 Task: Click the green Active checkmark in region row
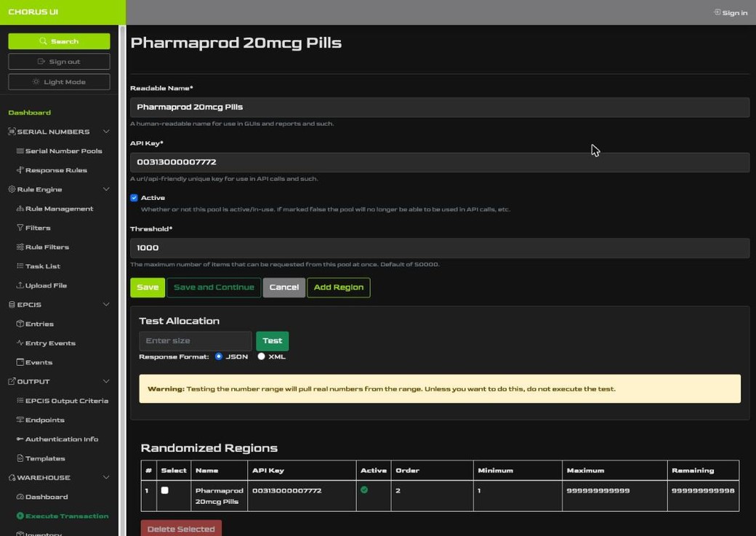(x=364, y=489)
